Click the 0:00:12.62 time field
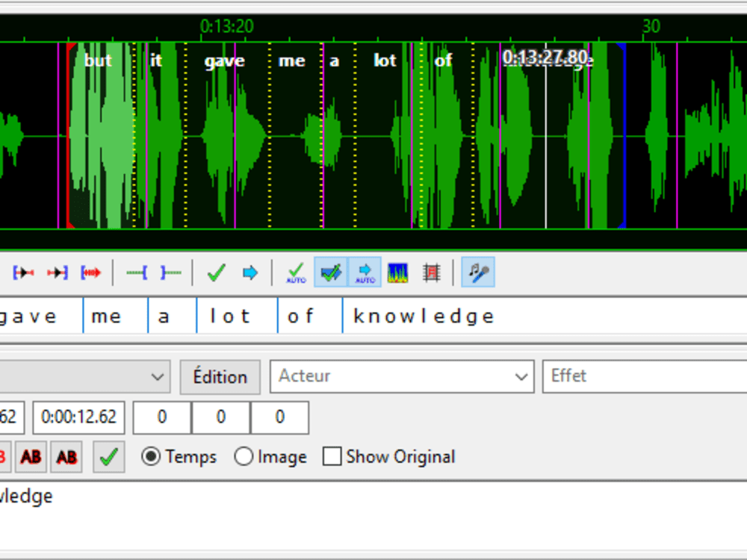Viewport: 747px width, 560px height. (78, 417)
